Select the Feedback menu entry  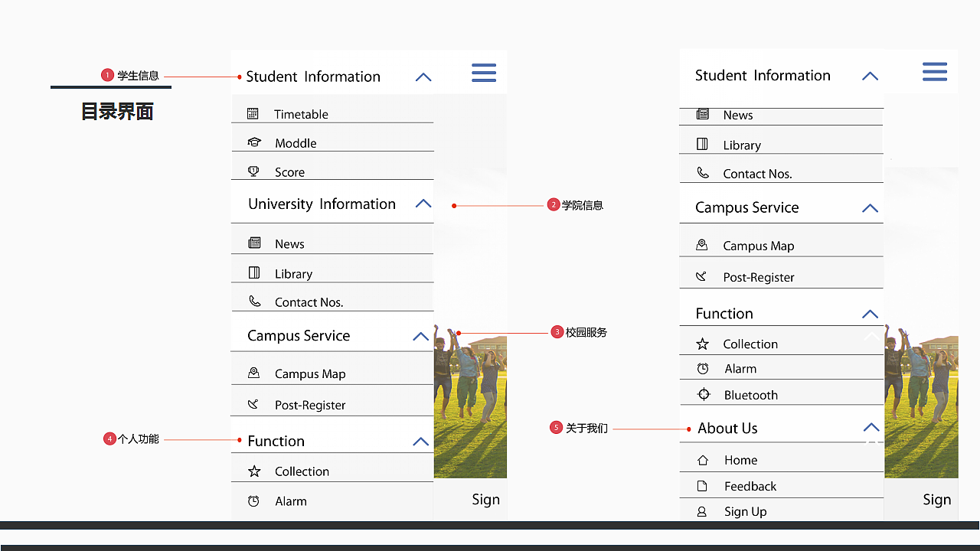[750, 486]
